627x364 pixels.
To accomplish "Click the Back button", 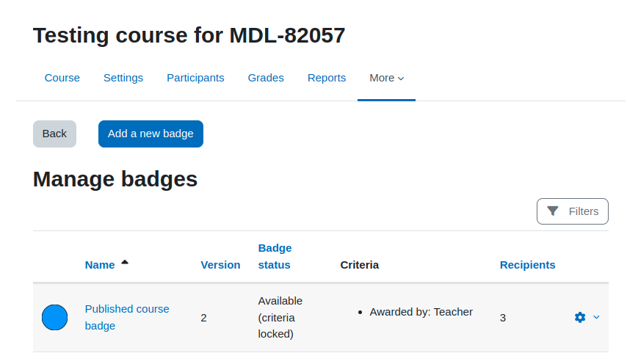I will tap(54, 134).
